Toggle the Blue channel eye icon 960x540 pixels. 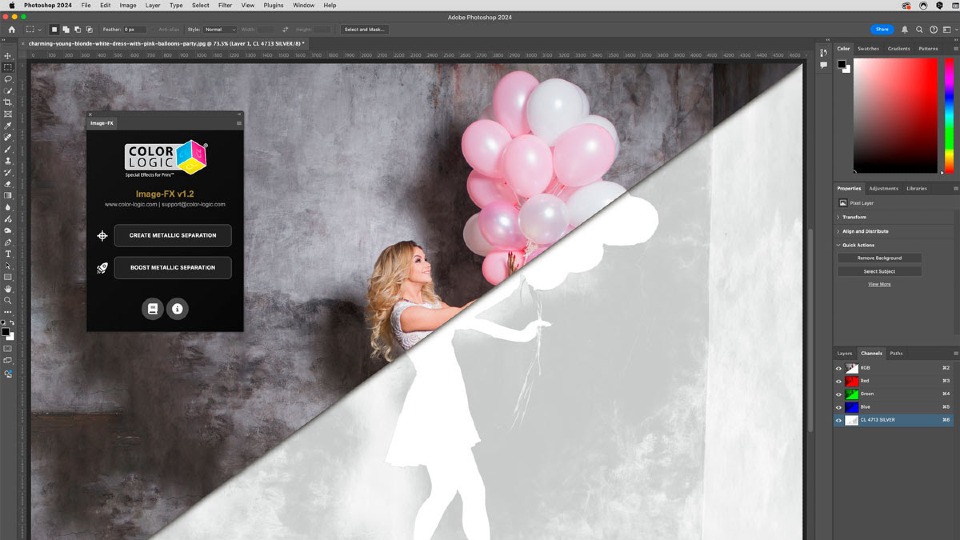click(839, 407)
